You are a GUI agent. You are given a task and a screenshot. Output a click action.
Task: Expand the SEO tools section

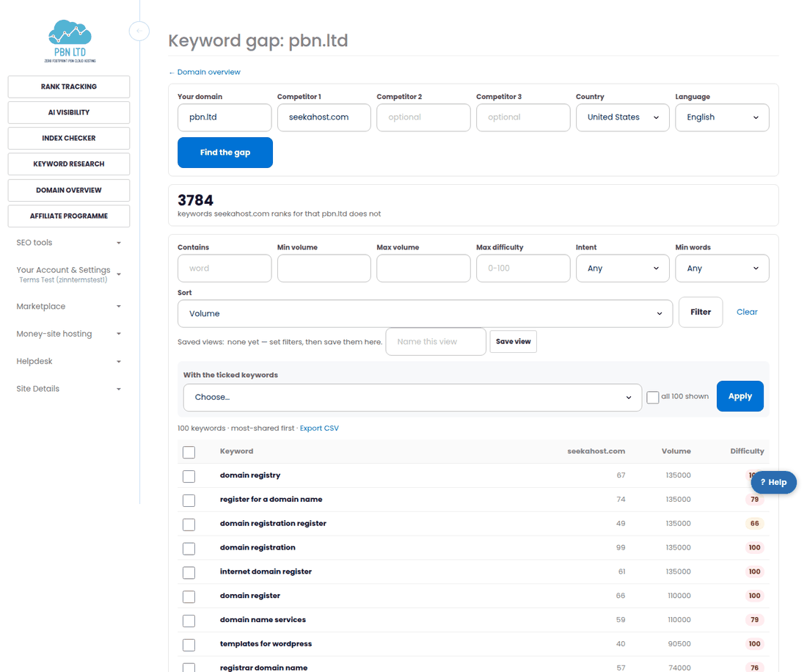[x=69, y=242]
